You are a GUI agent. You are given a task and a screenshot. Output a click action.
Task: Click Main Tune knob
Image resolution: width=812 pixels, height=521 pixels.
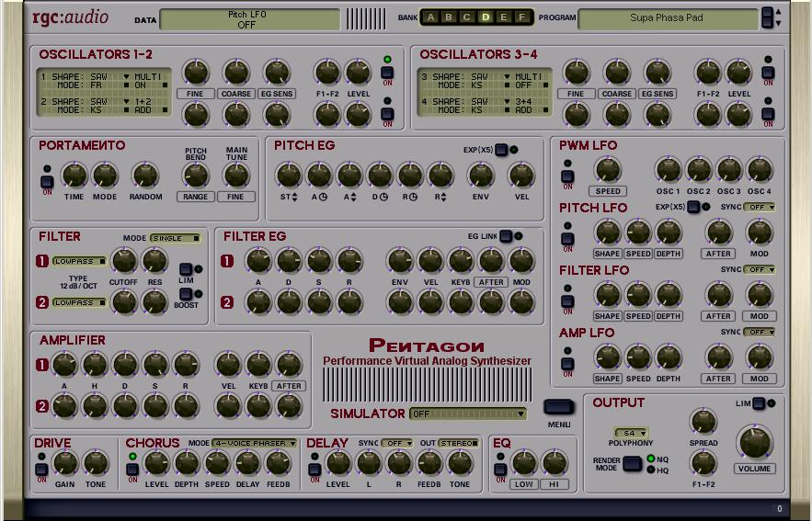click(x=236, y=176)
